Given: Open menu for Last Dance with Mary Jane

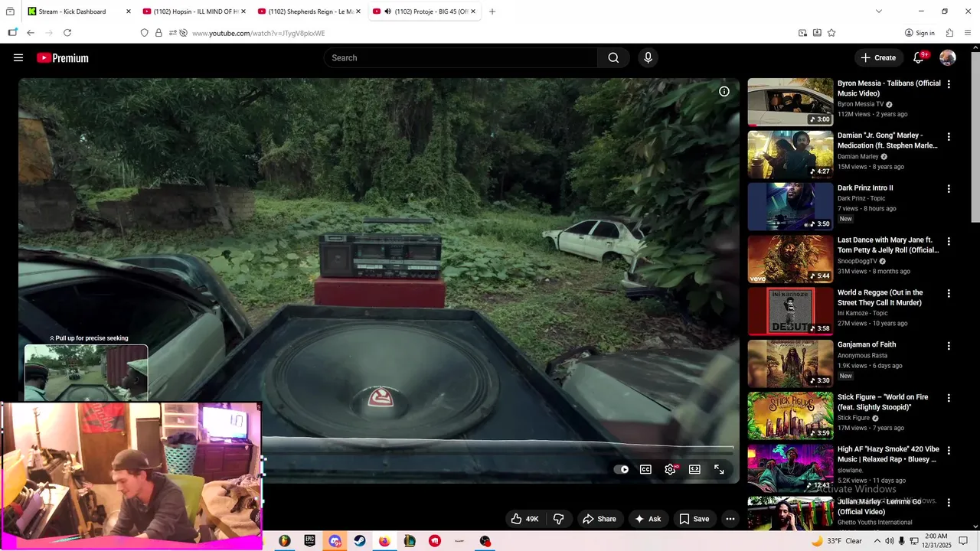Looking at the screenshot, I should tap(949, 241).
